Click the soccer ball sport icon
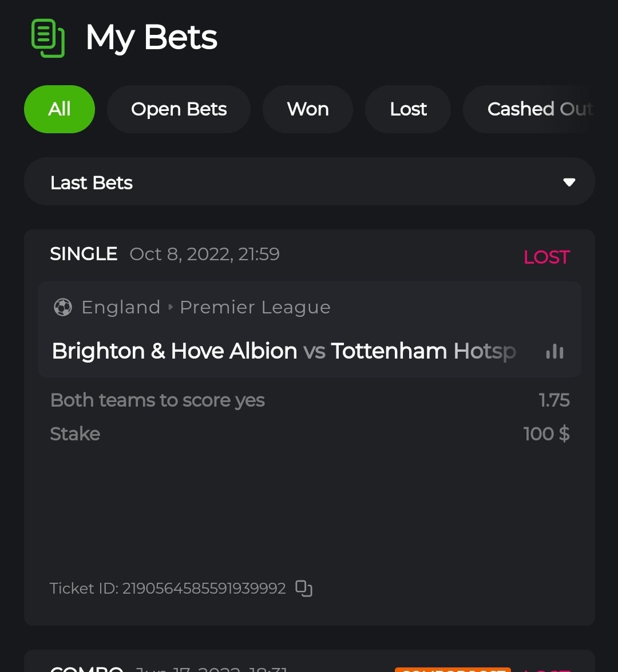618x672 pixels. pos(62,308)
